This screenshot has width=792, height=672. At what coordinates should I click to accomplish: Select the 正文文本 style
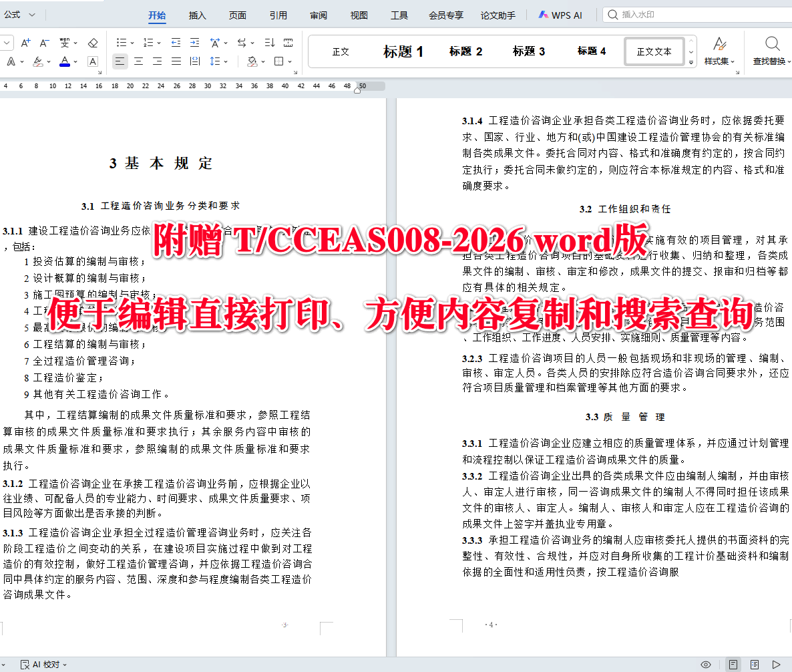click(654, 51)
